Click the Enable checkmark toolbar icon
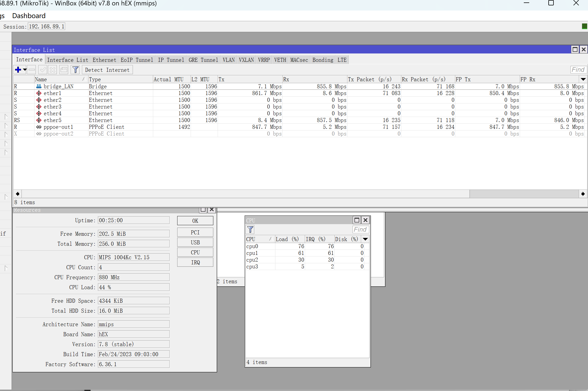This screenshot has height=391, width=588. (43, 70)
